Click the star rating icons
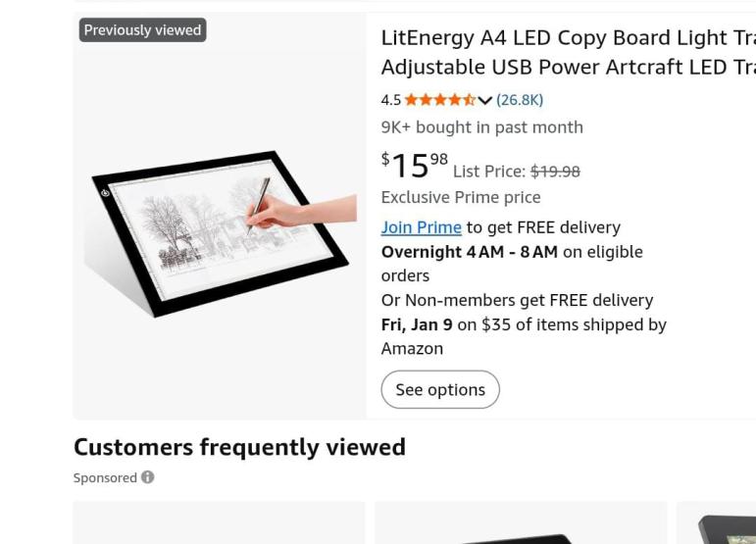Viewport: 756px width, 544px height. (439, 100)
